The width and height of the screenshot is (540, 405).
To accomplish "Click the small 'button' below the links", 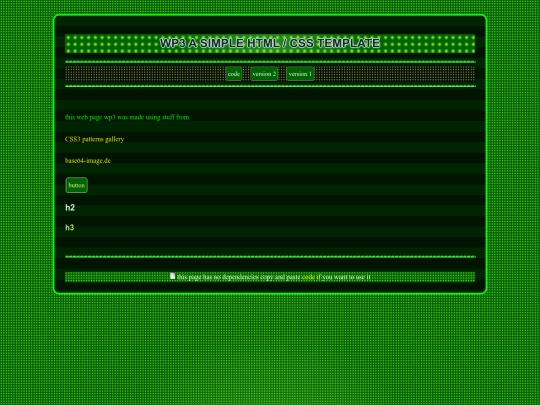I will [x=76, y=185].
